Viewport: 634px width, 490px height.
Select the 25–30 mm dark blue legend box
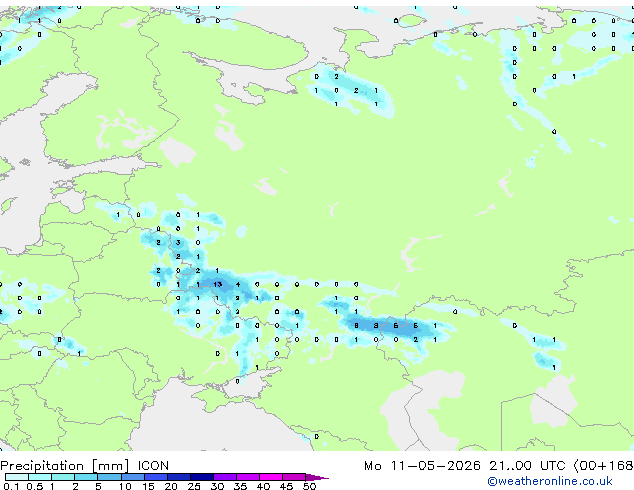201,477
